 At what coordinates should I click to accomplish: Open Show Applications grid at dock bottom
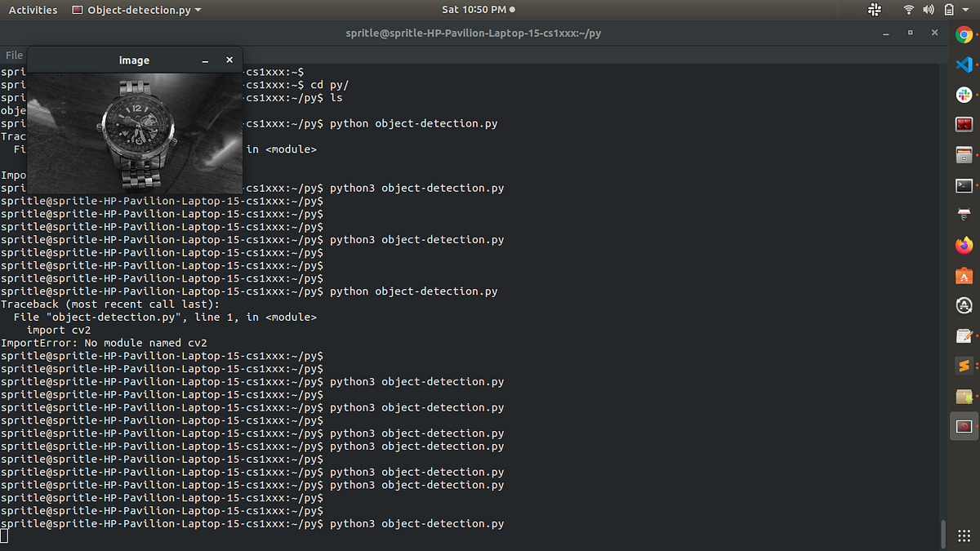(964, 535)
